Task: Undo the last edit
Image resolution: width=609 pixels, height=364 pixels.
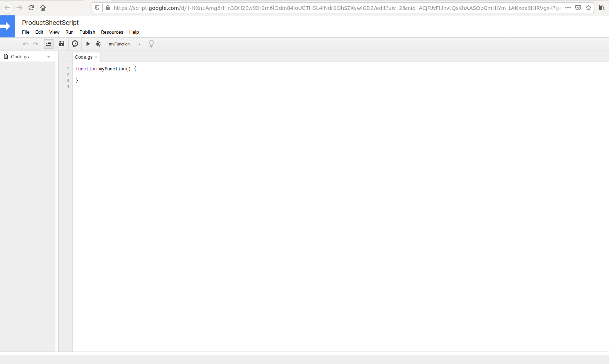Action: point(25,44)
